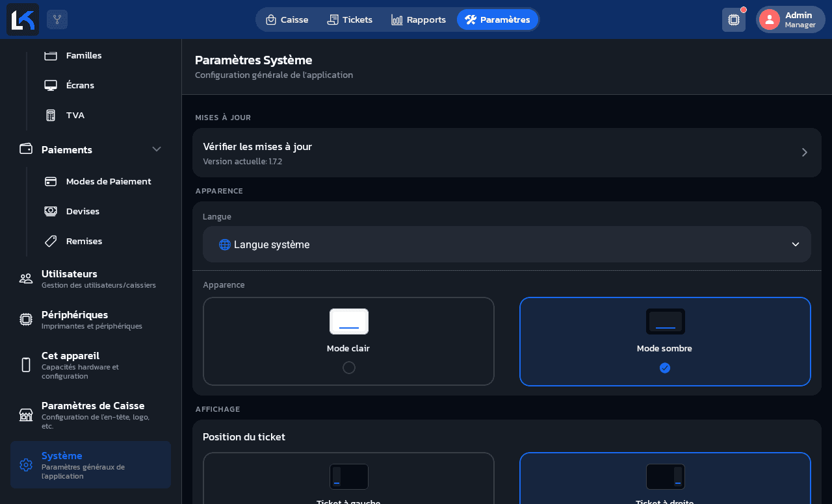Collapse the Paiements section chevron

pos(157,149)
